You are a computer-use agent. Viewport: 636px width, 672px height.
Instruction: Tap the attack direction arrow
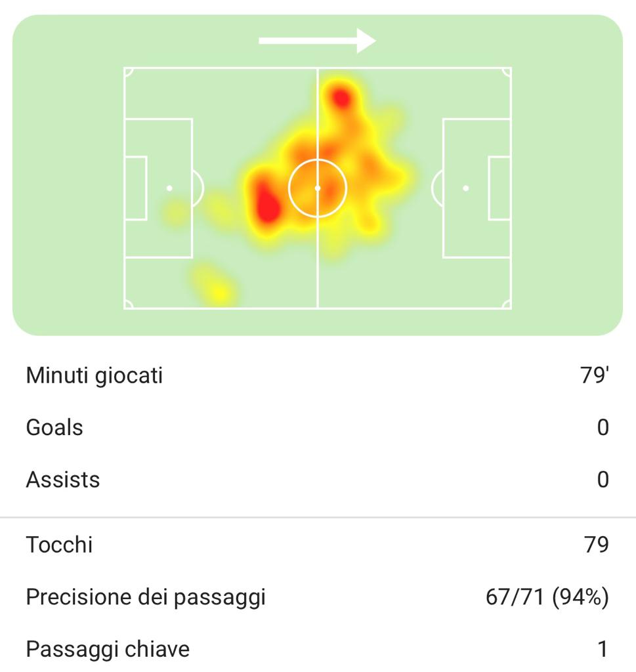click(317, 41)
